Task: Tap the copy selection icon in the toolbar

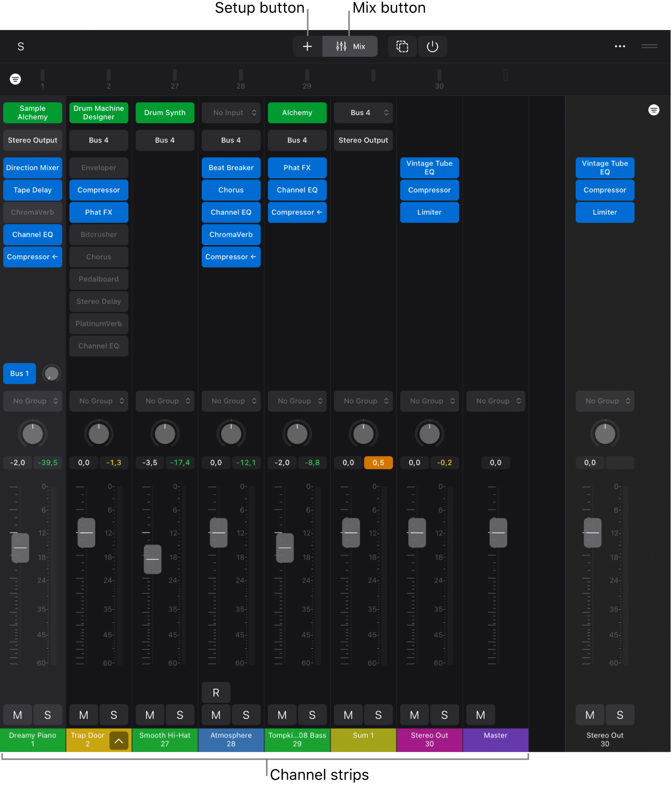Action: tap(402, 46)
